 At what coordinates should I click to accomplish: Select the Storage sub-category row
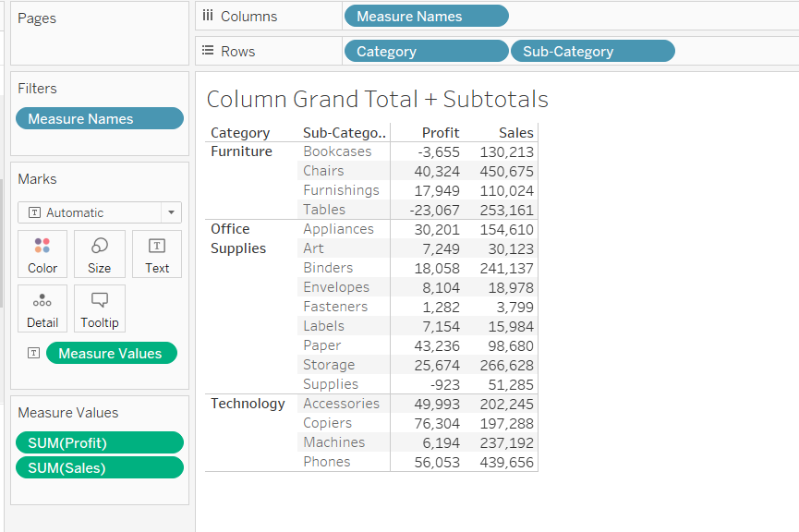(329, 364)
